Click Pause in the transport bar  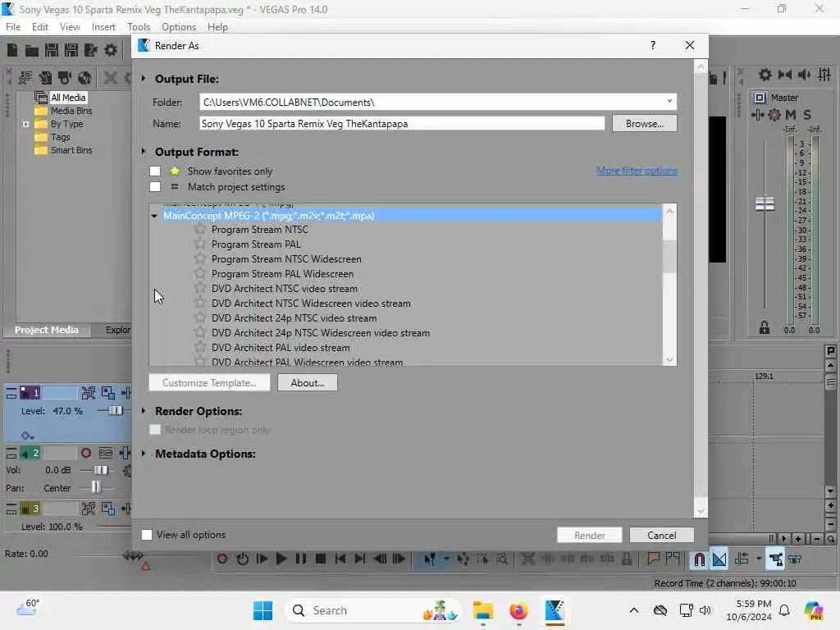pos(301,559)
